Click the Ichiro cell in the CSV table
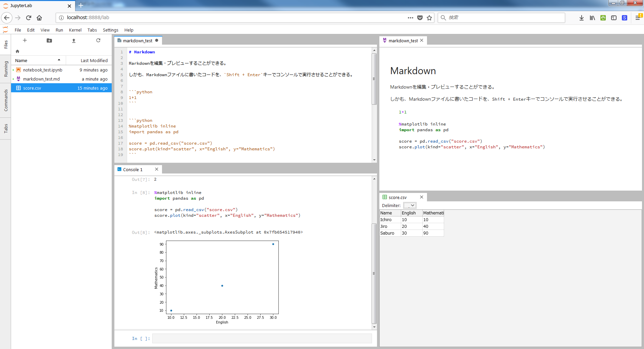The height and width of the screenshot is (349, 644). (390, 219)
